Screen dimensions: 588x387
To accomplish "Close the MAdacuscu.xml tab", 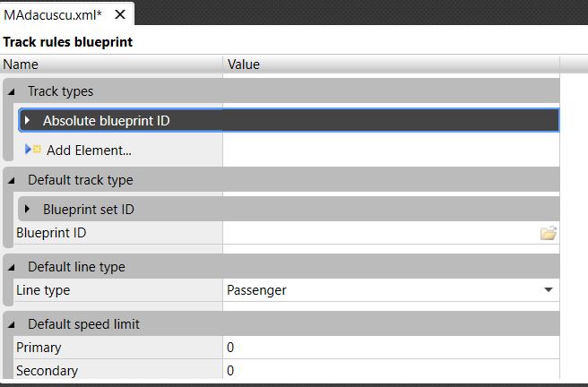I will click(x=120, y=15).
